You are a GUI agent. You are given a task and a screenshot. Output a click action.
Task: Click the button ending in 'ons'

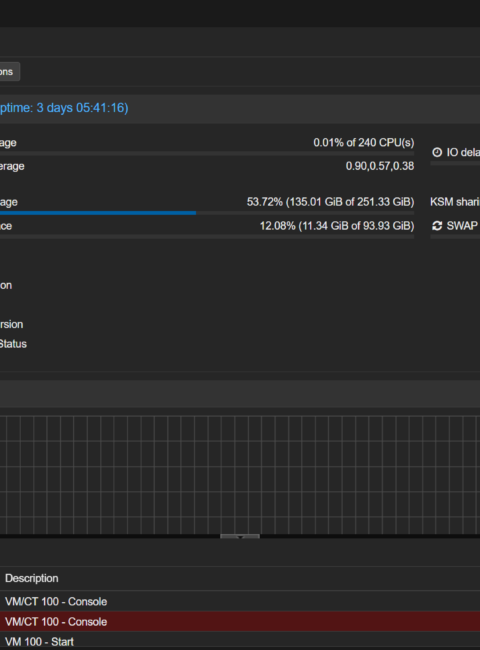click(x=9, y=72)
